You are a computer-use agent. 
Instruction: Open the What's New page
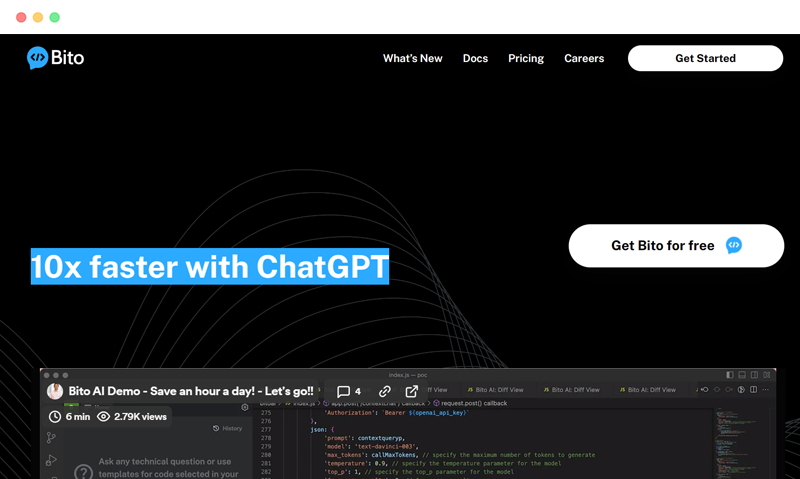pyautogui.click(x=412, y=58)
